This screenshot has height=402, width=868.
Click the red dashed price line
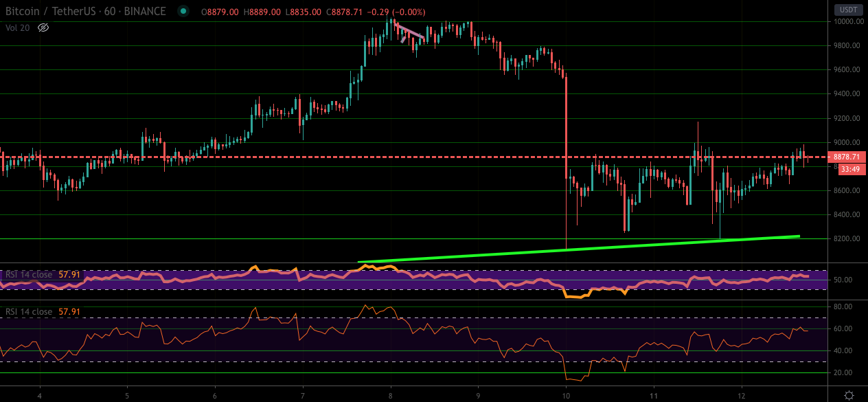[x=412, y=157]
